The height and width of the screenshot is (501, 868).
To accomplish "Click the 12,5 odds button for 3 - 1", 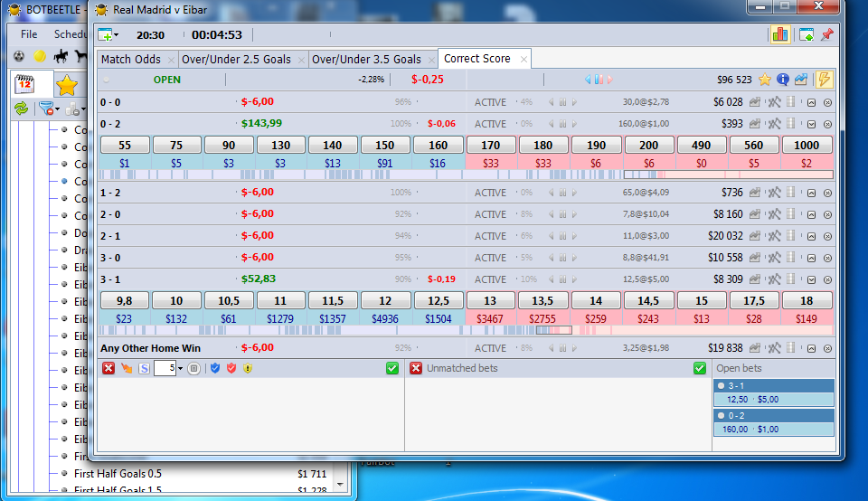I will click(x=438, y=301).
